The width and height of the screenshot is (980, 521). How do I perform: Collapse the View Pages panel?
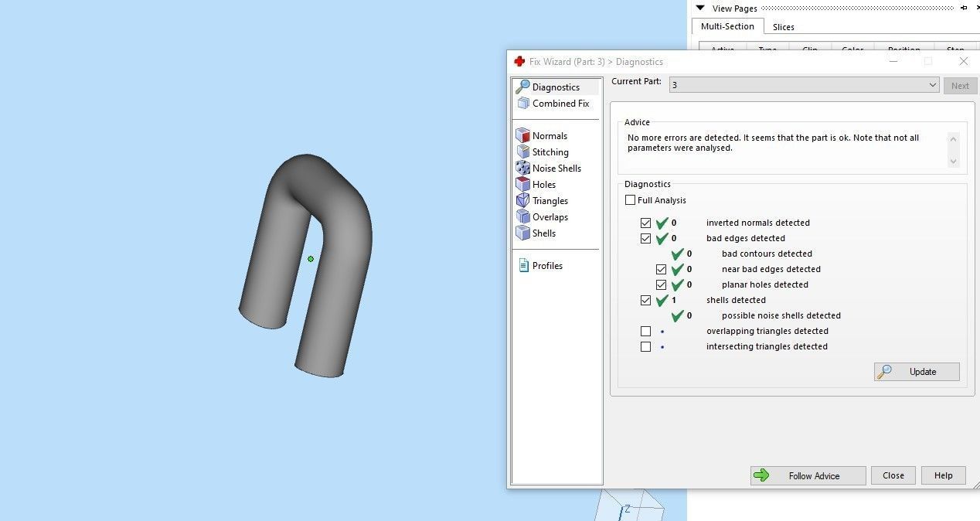pyautogui.click(x=700, y=8)
